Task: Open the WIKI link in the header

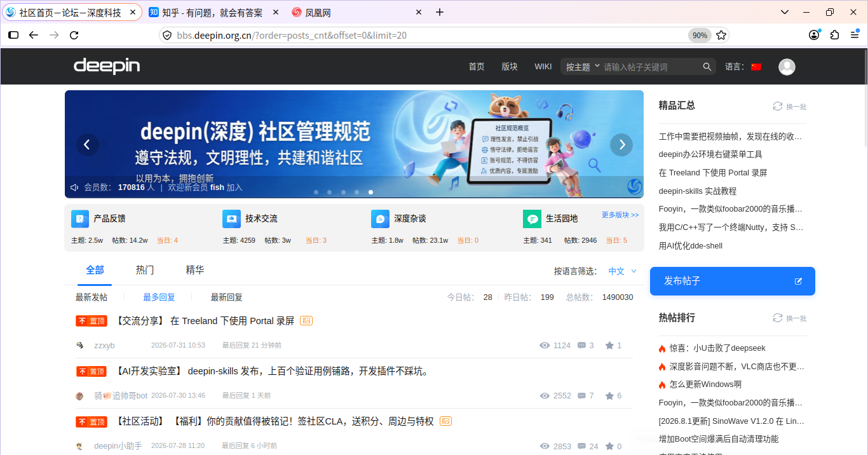Action: (543, 67)
